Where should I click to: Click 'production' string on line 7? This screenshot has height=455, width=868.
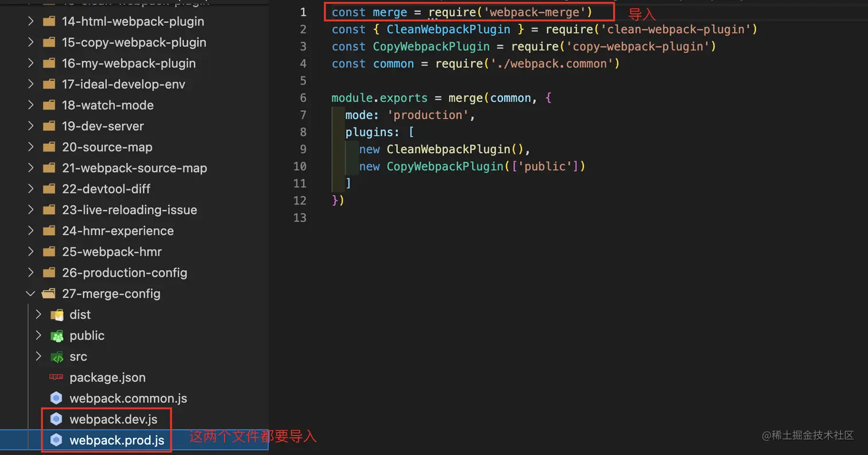428,115
